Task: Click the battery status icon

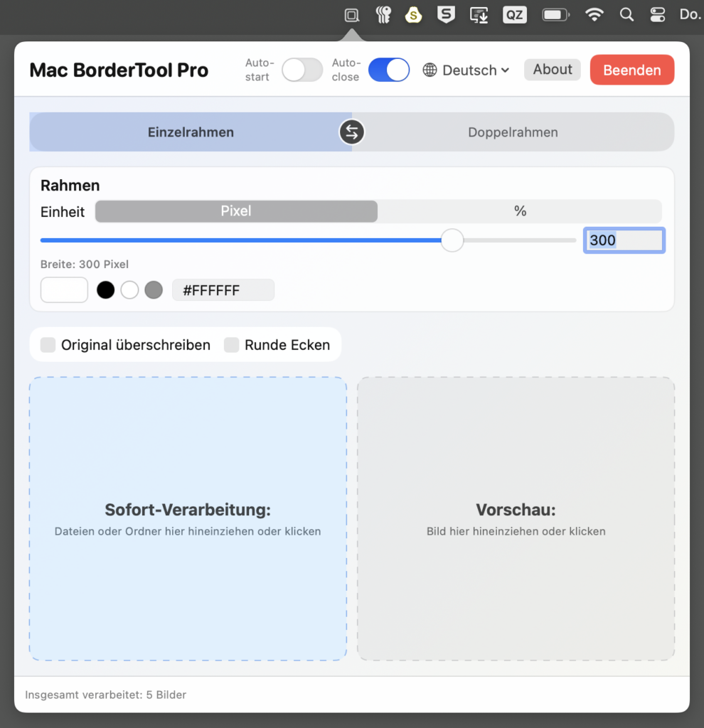Action: pos(555,15)
